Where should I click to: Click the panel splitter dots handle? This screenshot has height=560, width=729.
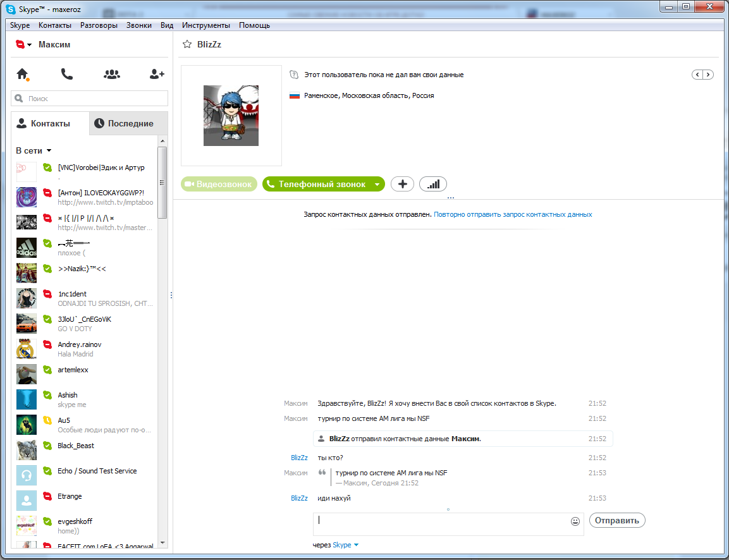(171, 295)
